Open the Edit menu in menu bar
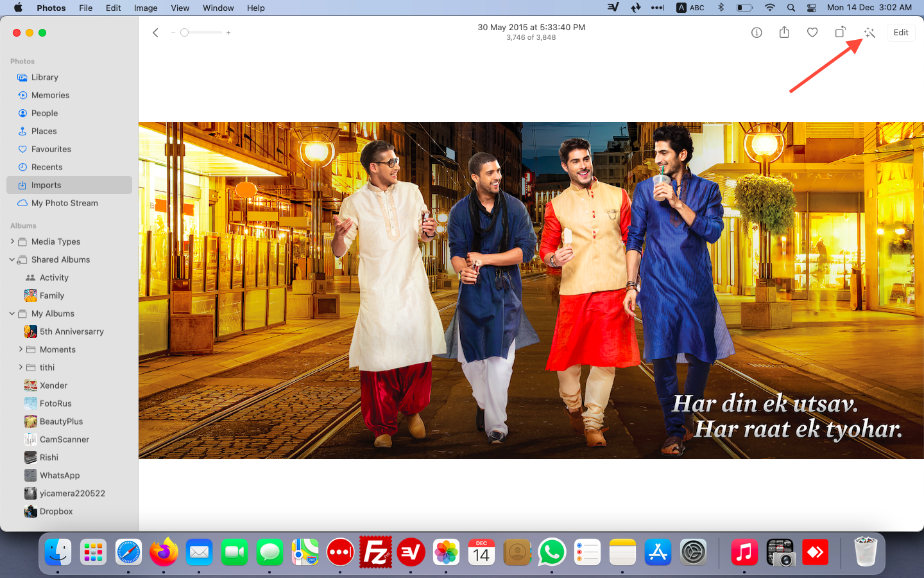Image resolution: width=924 pixels, height=578 pixels. [x=114, y=8]
